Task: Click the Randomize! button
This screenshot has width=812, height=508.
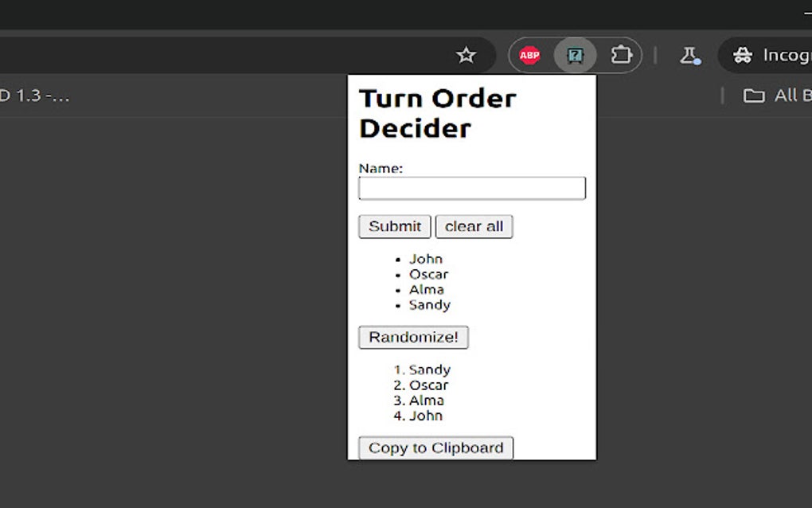Action: (x=413, y=337)
